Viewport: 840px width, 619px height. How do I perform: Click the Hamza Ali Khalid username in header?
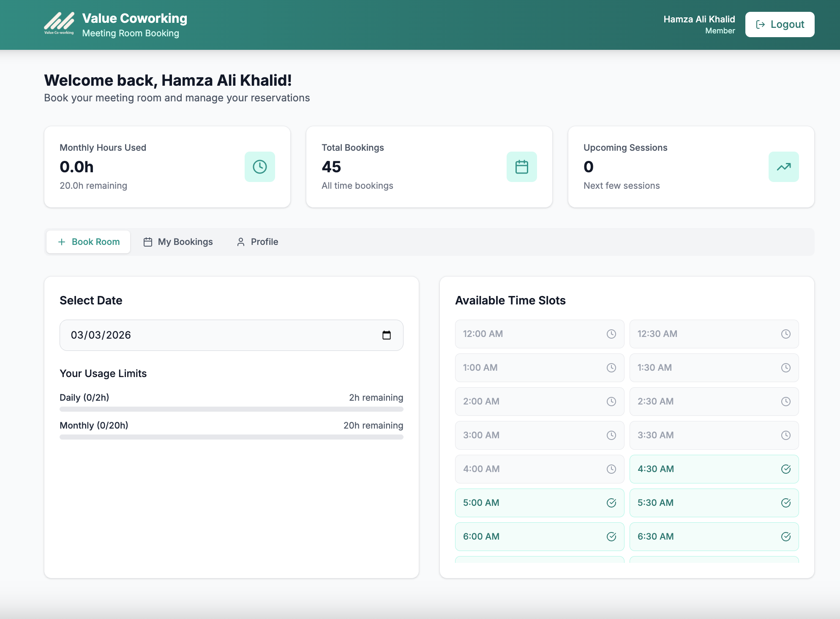tap(699, 19)
